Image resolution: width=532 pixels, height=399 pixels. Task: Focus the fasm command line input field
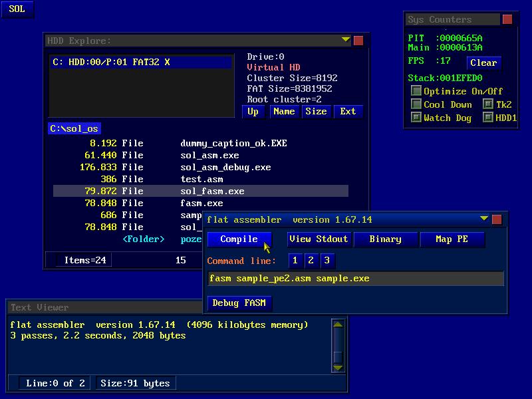356,279
